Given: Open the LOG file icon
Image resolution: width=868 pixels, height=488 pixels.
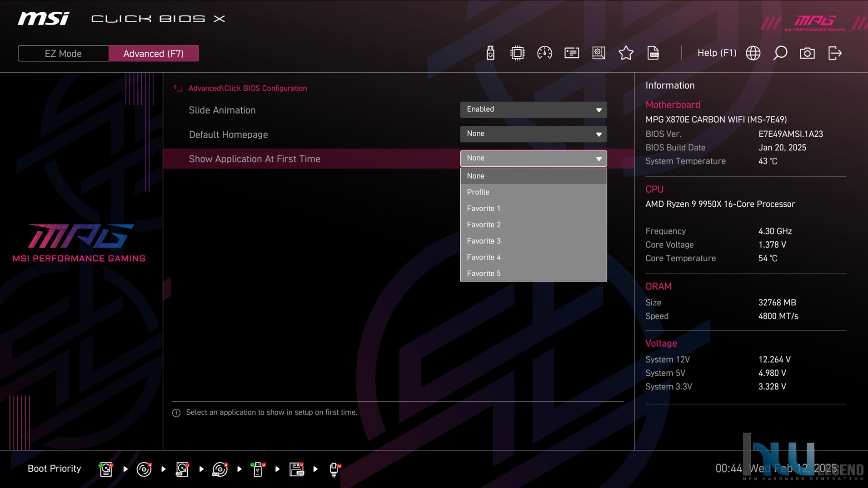Looking at the screenshot, I should tap(653, 53).
